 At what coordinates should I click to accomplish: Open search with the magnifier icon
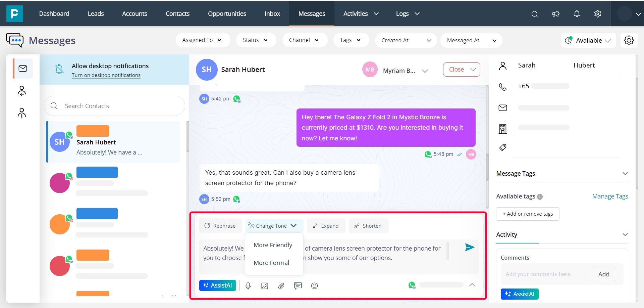(x=535, y=14)
